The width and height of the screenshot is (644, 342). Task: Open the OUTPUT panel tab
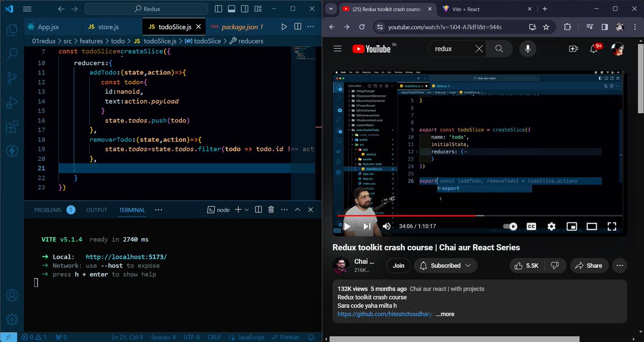(97, 210)
